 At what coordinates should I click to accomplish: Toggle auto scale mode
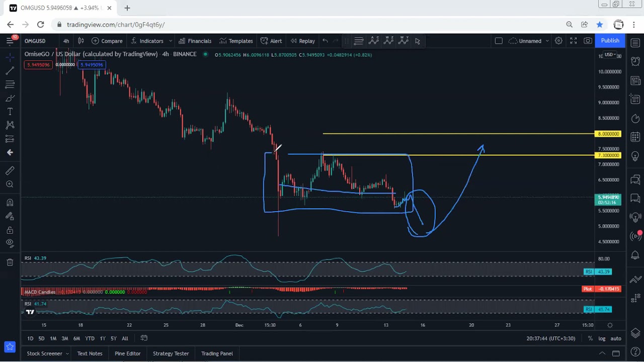point(616,338)
